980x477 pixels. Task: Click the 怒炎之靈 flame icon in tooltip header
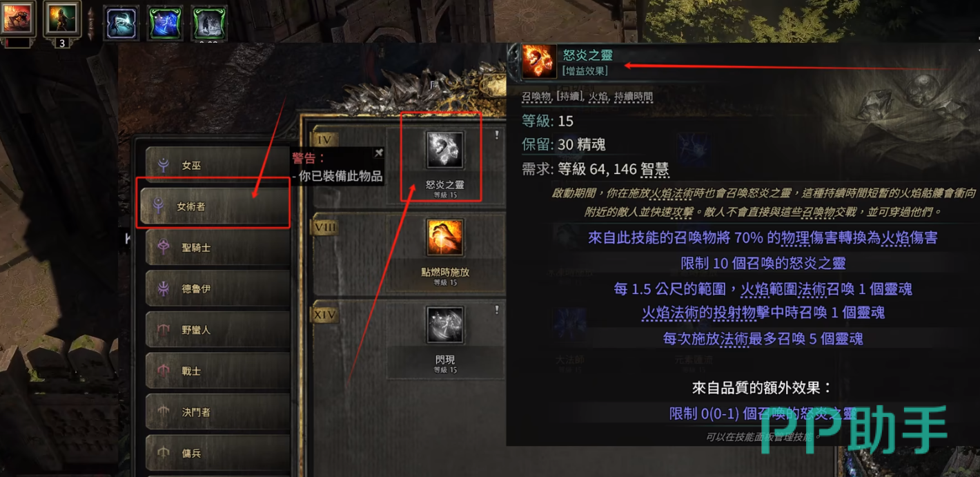538,61
